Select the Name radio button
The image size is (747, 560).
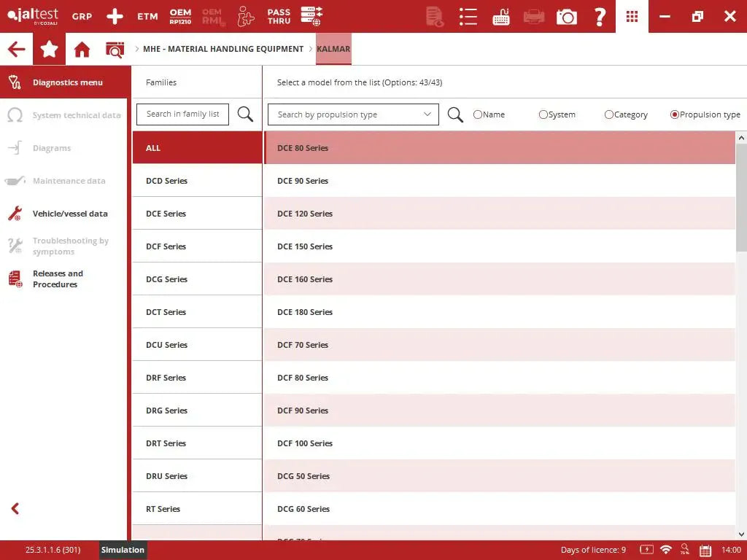(478, 114)
